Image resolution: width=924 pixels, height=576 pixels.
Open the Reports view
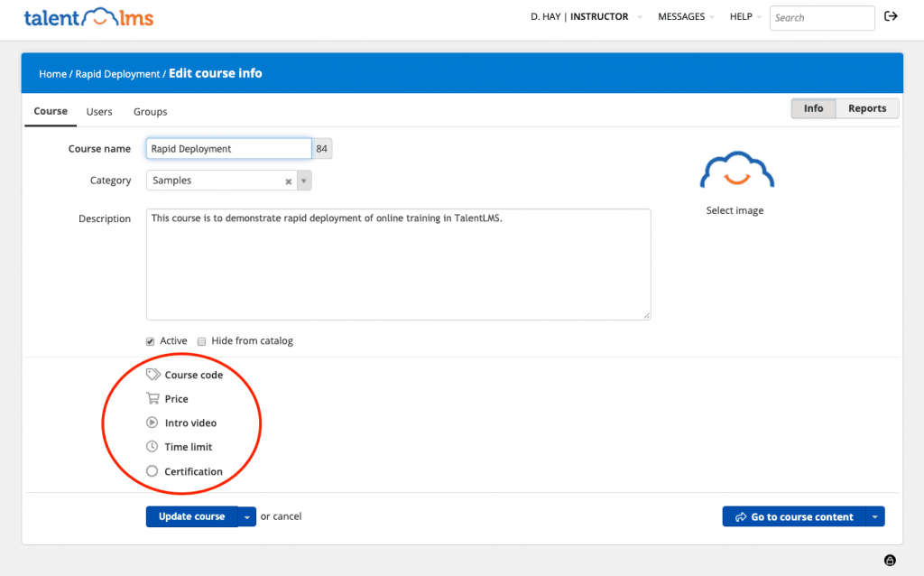pos(865,107)
